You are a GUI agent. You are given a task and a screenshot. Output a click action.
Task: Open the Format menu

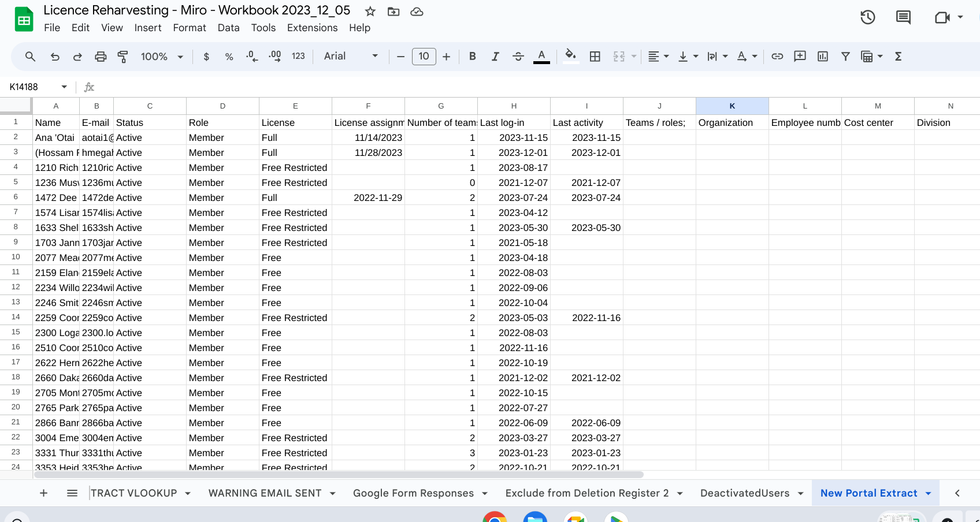coord(190,28)
